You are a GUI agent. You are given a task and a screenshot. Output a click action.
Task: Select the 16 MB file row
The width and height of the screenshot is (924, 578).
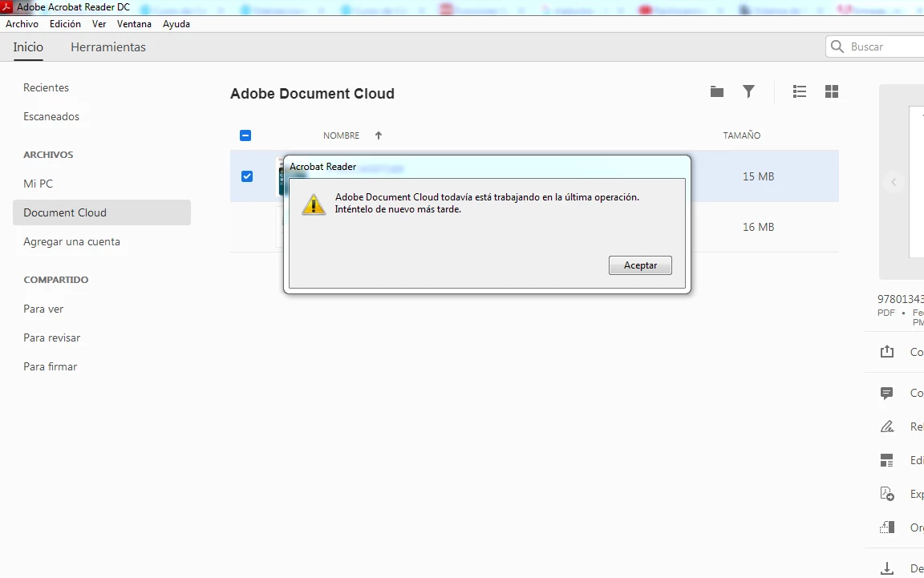tap(534, 227)
